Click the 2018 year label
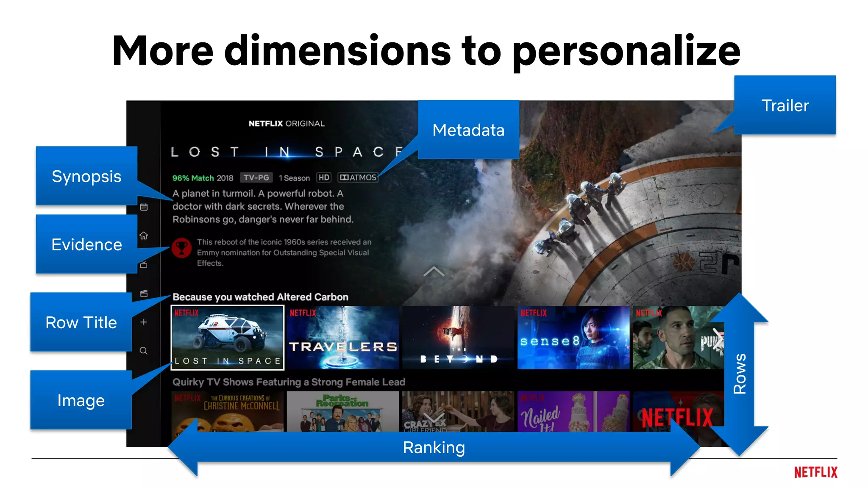Viewport: 868px width, 488px height. click(x=225, y=178)
